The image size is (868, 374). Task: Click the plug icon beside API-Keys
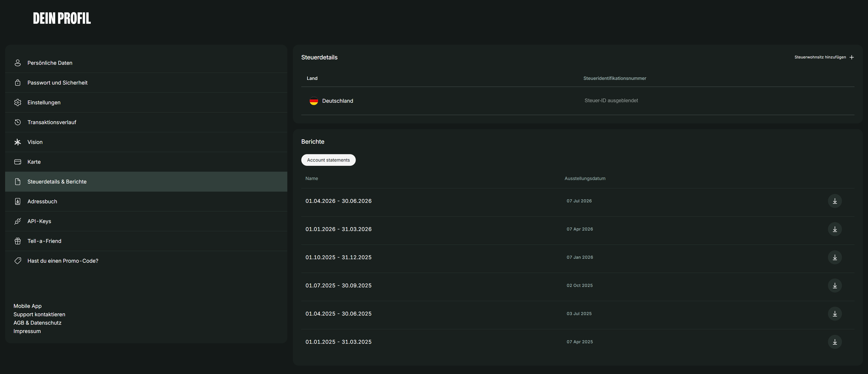pos(18,221)
